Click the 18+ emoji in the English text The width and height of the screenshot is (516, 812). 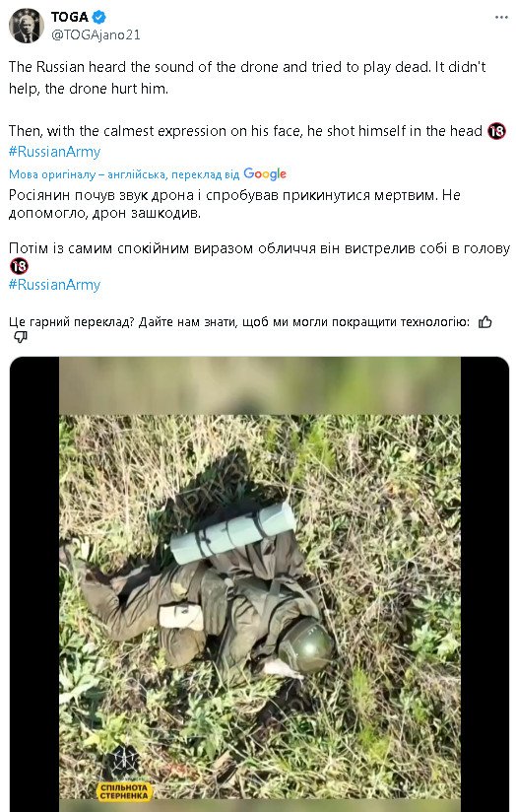click(497, 131)
